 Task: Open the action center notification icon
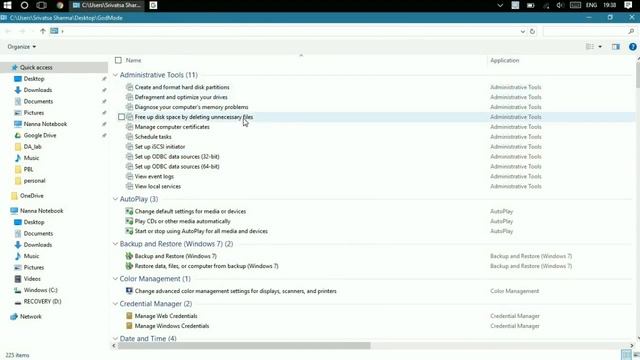click(628, 5)
